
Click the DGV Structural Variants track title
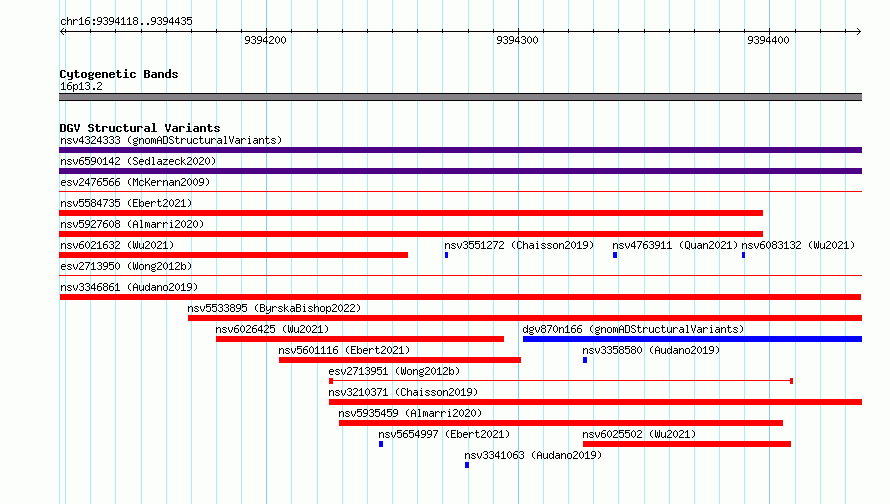point(140,128)
